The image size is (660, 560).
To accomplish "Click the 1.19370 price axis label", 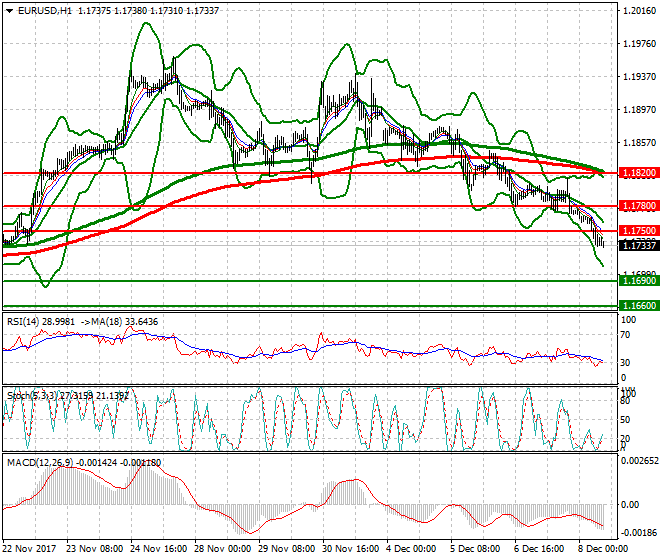I will click(639, 77).
